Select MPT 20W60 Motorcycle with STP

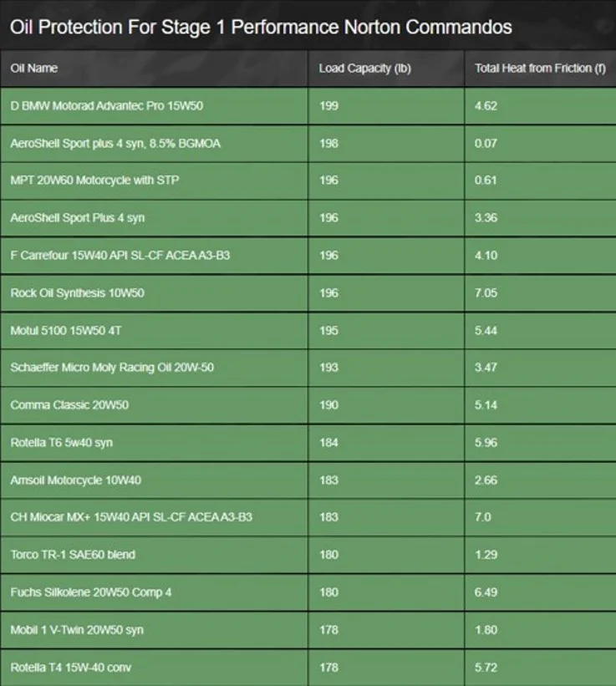pyautogui.click(x=94, y=180)
